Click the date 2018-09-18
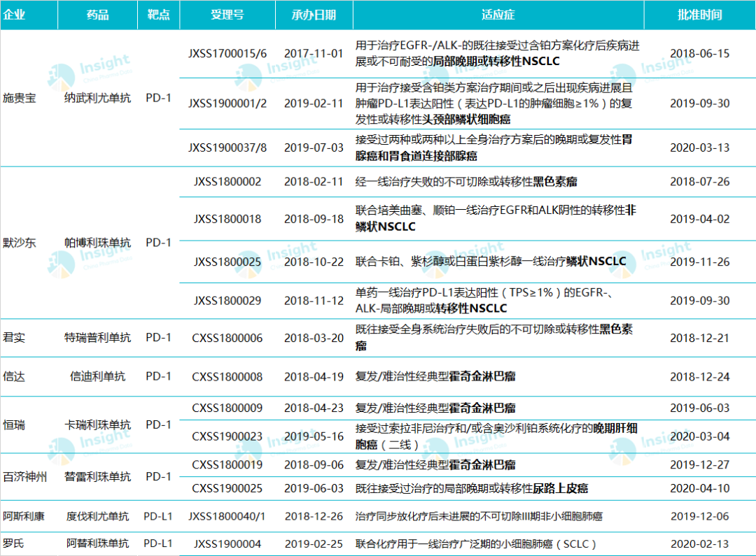Image resolution: width=756 pixels, height=556 pixels. pyautogui.click(x=314, y=219)
